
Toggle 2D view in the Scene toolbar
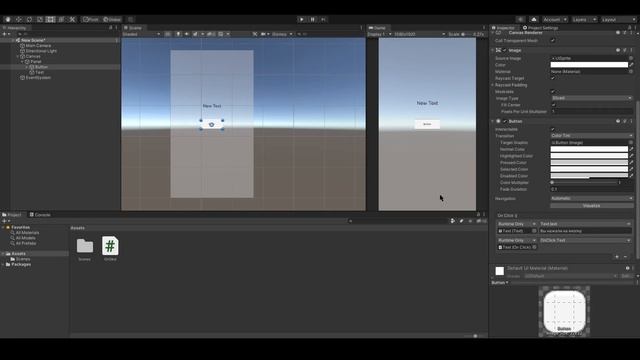(168, 34)
